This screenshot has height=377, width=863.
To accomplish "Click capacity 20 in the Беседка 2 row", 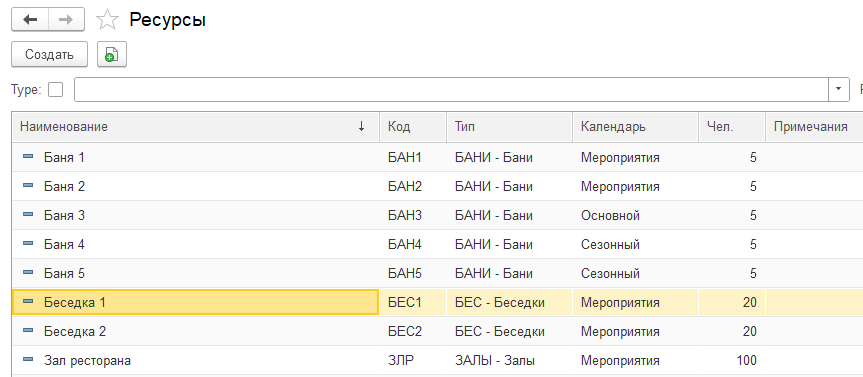I will point(749,332).
